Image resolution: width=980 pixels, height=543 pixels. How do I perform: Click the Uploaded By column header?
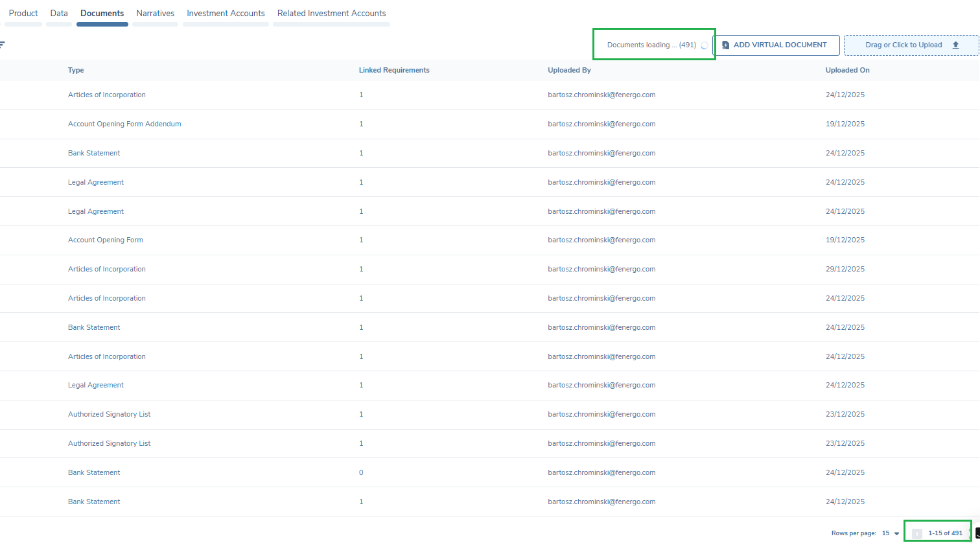click(569, 70)
